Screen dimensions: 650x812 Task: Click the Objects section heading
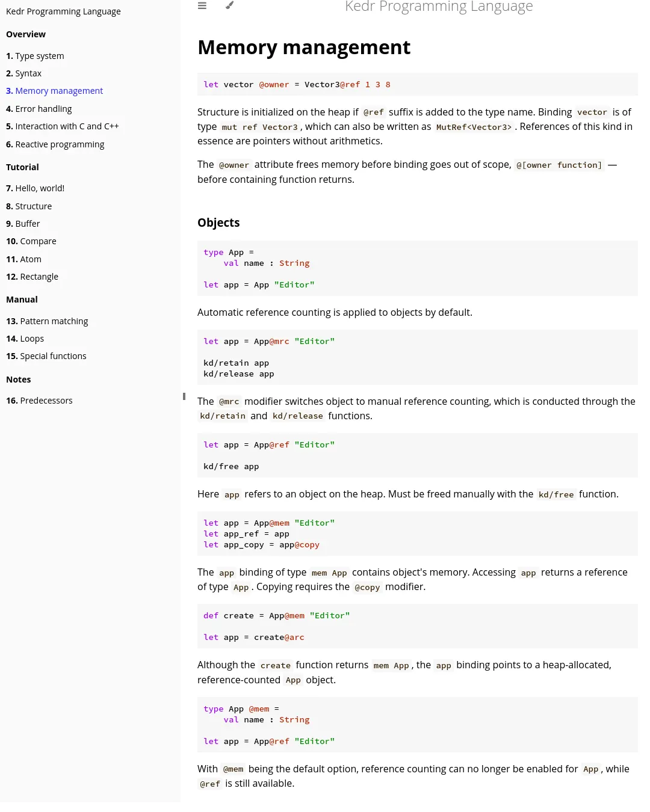pyautogui.click(x=218, y=223)
